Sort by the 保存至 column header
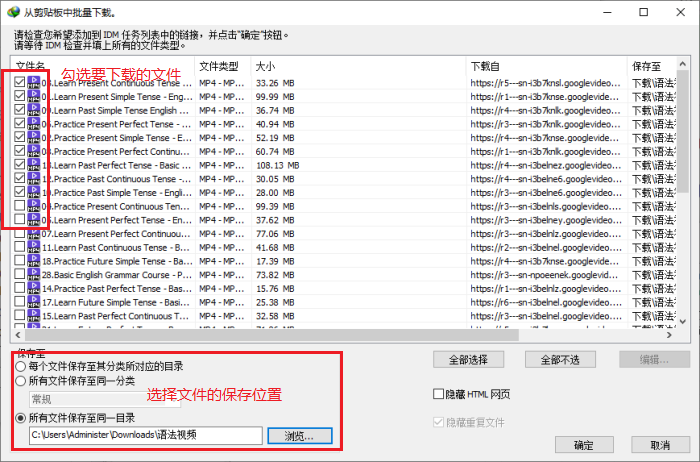 tap(652, 67)
